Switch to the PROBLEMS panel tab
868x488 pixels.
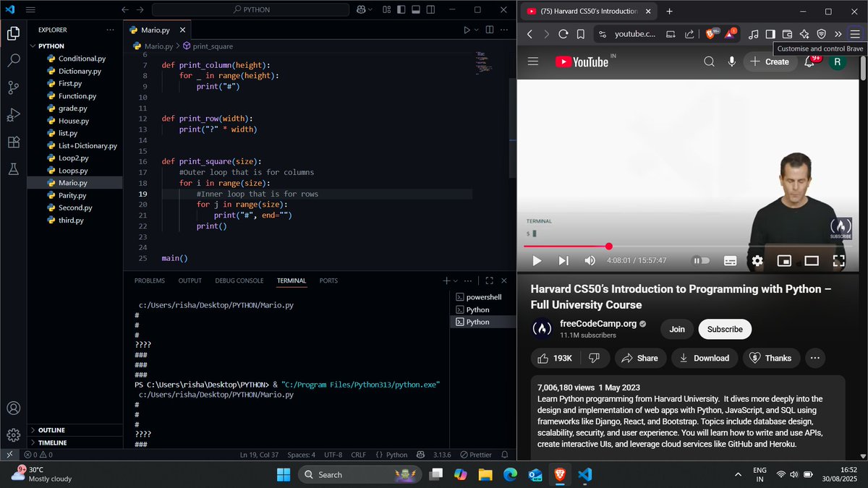click(x=150, y=281)
